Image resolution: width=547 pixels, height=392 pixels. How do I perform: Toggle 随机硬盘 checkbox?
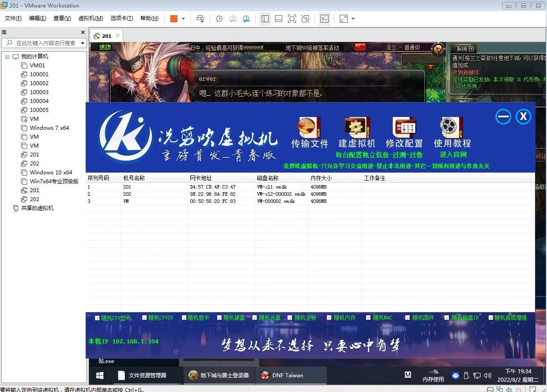click(x=219, y=318)
